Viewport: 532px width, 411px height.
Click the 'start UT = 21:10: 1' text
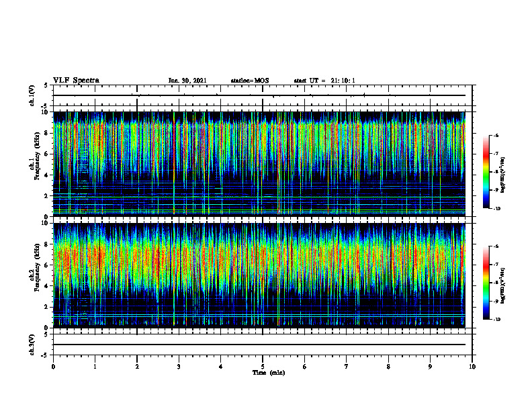coord(324,81)
